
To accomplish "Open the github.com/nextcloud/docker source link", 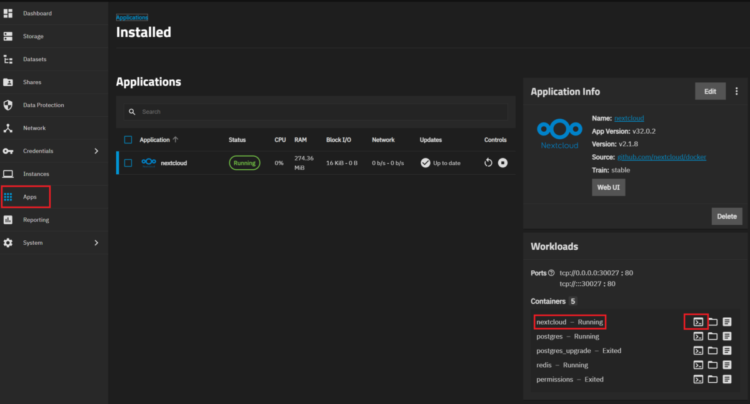I will [663, 157].
